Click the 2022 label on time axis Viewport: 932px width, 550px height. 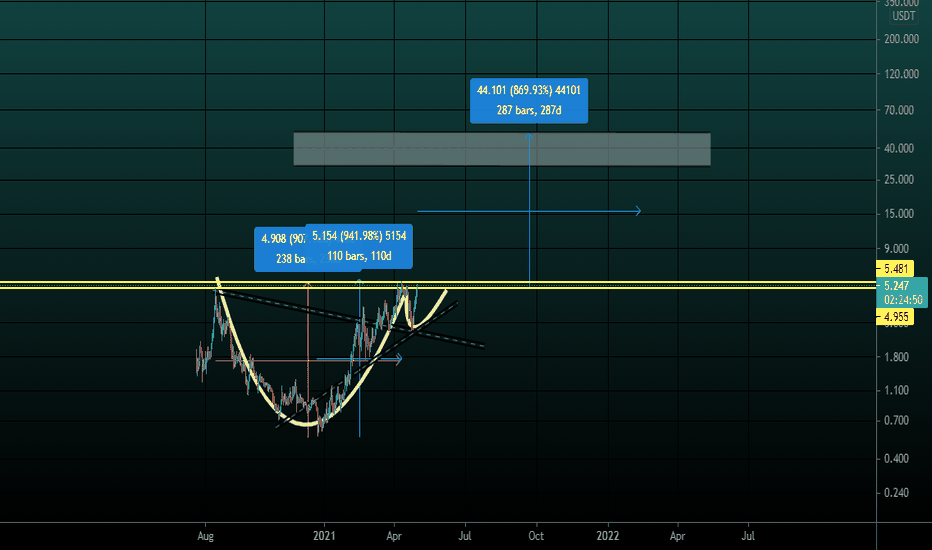(x=607, y=536)
